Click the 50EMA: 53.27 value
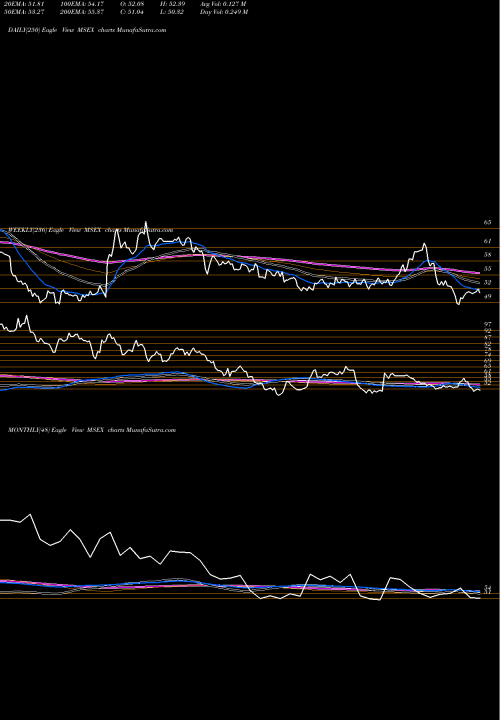500x720 pixels. pos(25,11)
